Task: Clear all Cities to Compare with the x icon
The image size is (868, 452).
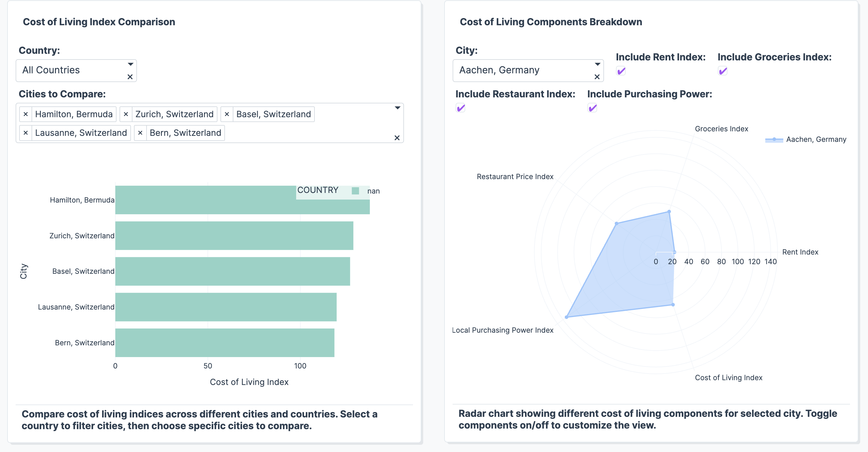Action: coord(397,138)
